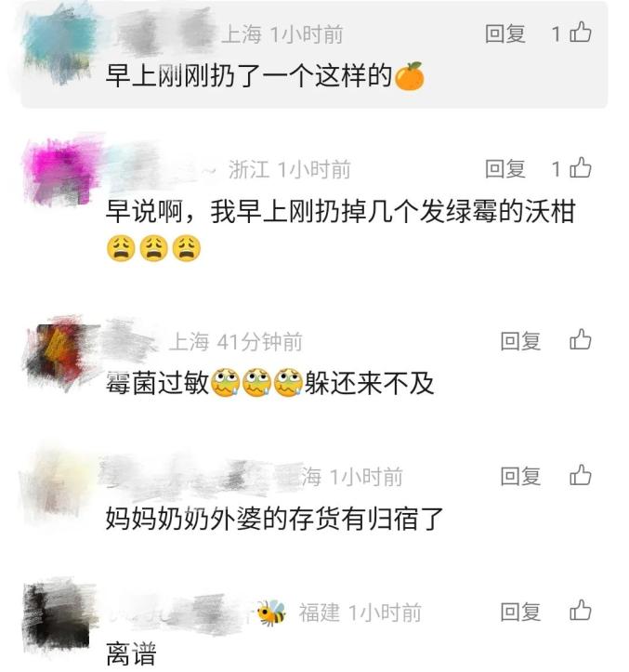Like the 妈妈奶奶外婆的存货 comment
The height and width of the screenshot is (672, 629).
[x=581, y=475]
